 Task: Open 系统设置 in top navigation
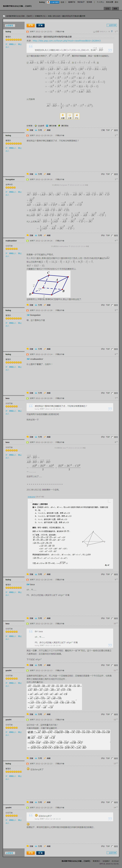click(109, 2)
